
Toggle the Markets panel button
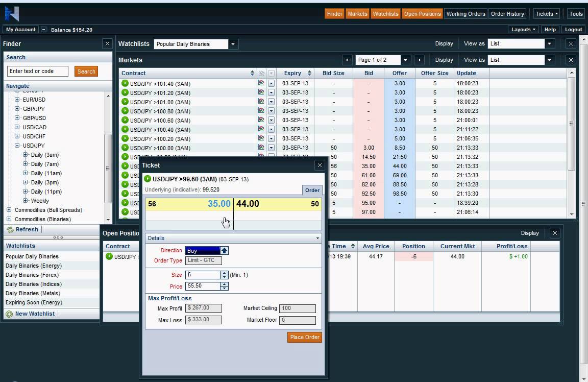357,14
